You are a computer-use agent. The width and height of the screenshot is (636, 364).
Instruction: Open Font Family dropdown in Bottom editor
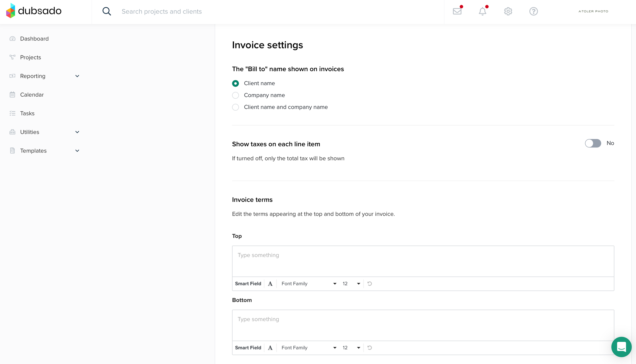309,348
